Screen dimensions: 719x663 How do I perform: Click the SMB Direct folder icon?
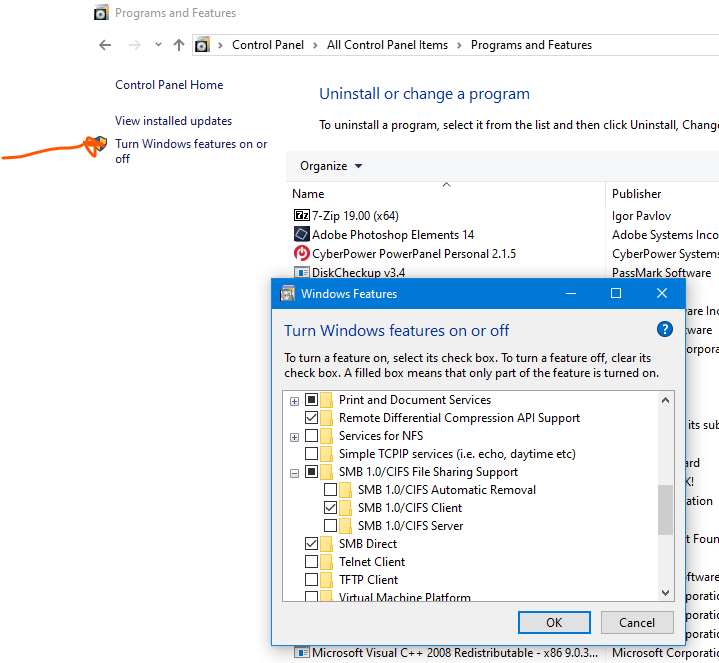pos(326,544)
